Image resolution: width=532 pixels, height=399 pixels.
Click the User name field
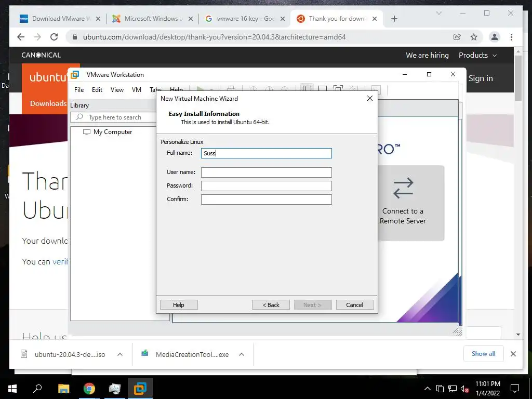[267, 172]
